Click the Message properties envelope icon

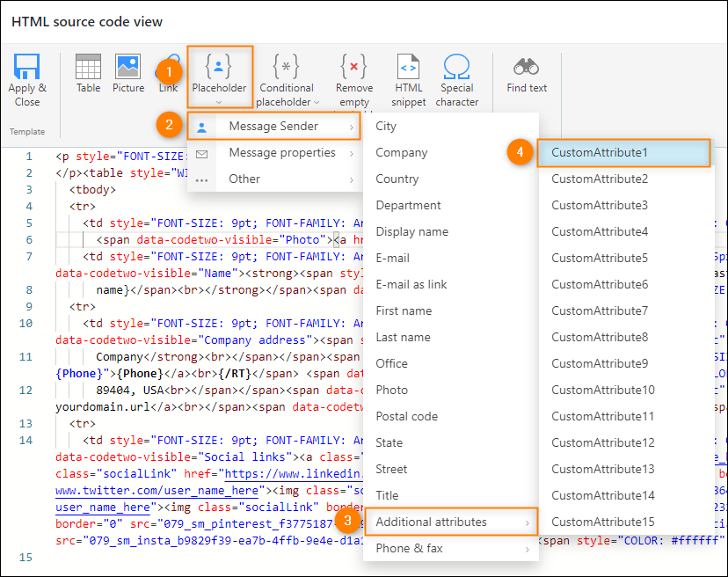[201, 154]
